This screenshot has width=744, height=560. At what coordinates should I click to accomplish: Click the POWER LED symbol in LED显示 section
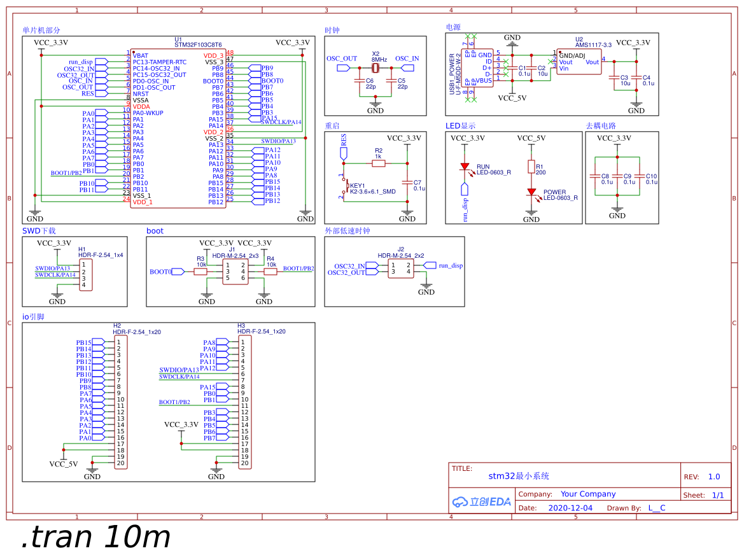tap(533, 191)
